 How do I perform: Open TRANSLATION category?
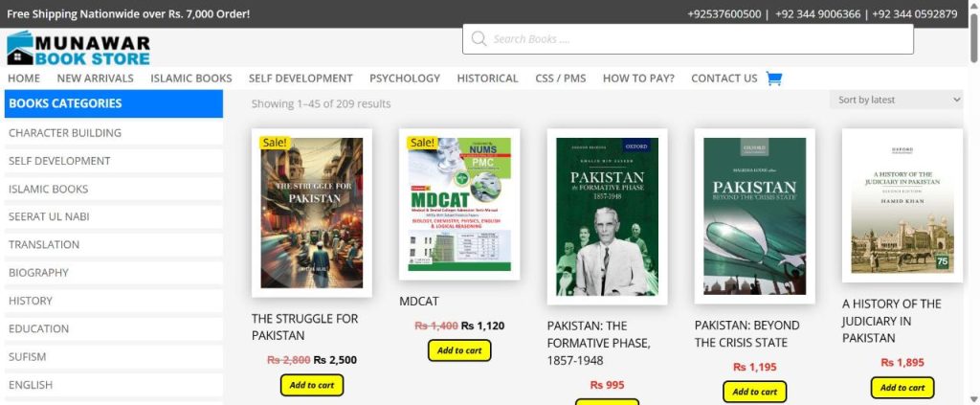114,244
